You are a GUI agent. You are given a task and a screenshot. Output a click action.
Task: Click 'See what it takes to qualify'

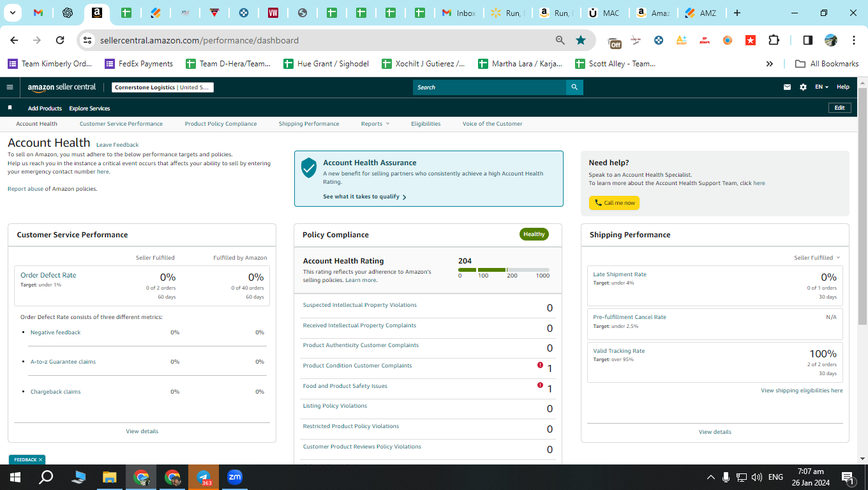[x=364, y=197]
